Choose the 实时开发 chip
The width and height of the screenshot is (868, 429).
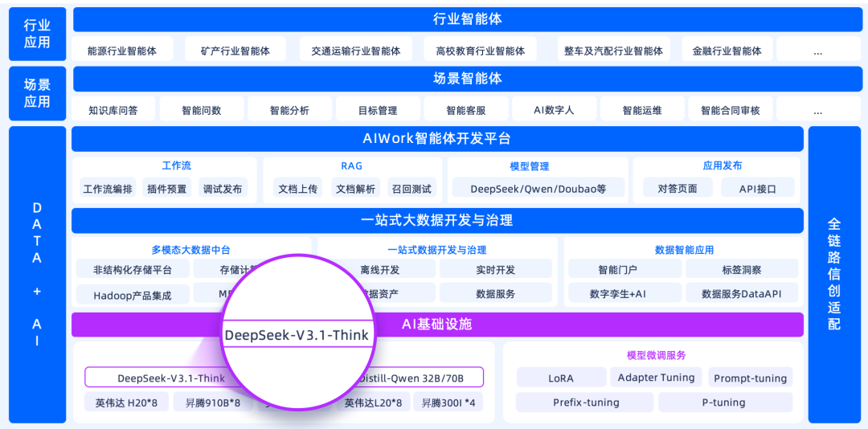[x=495, y=270]
